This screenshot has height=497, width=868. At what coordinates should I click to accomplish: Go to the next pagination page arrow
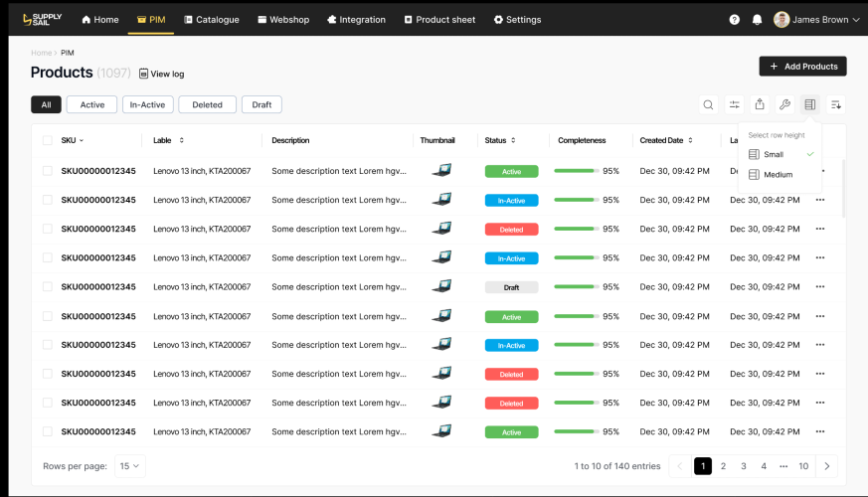click(x=827, y=466)
